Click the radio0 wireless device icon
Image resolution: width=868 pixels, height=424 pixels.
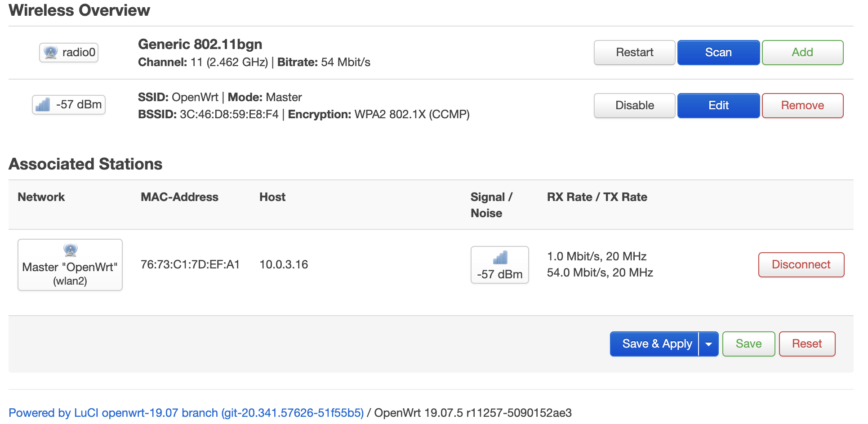click(51, 53)
